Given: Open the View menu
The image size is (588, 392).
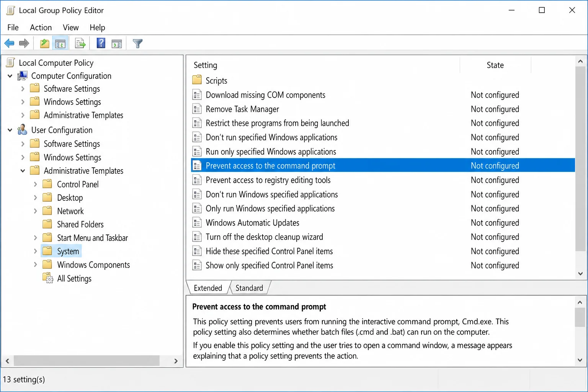Looking at the screenshot, I should 71,28.
